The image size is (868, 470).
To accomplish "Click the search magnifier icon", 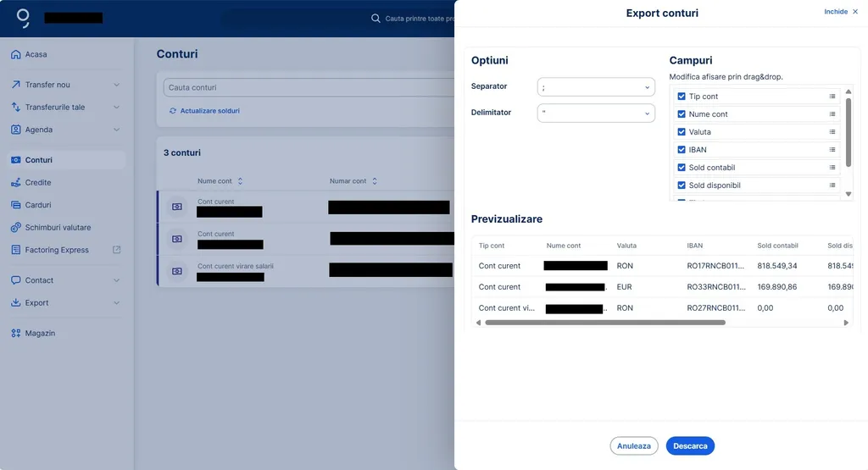I will (x=376, y=19).
